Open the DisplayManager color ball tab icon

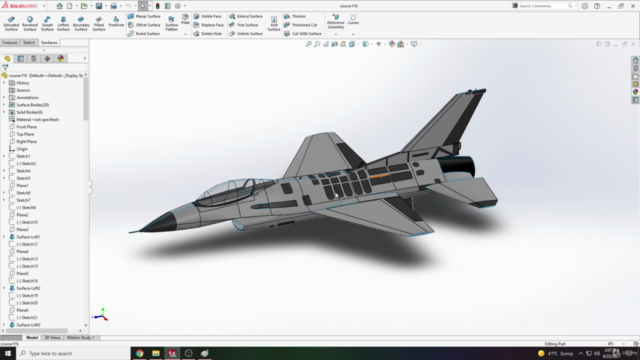61,58
